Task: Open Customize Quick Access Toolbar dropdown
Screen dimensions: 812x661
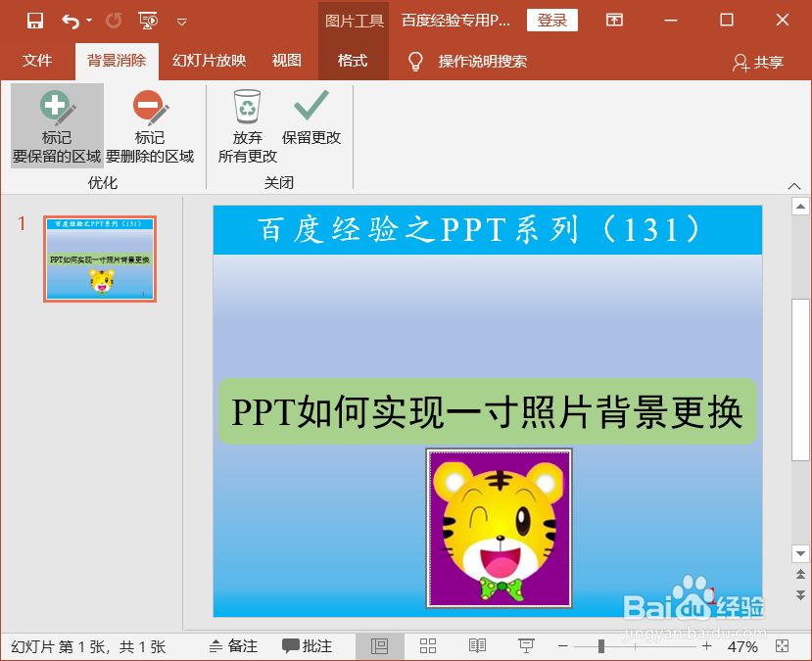Action: tap(182, 22)
